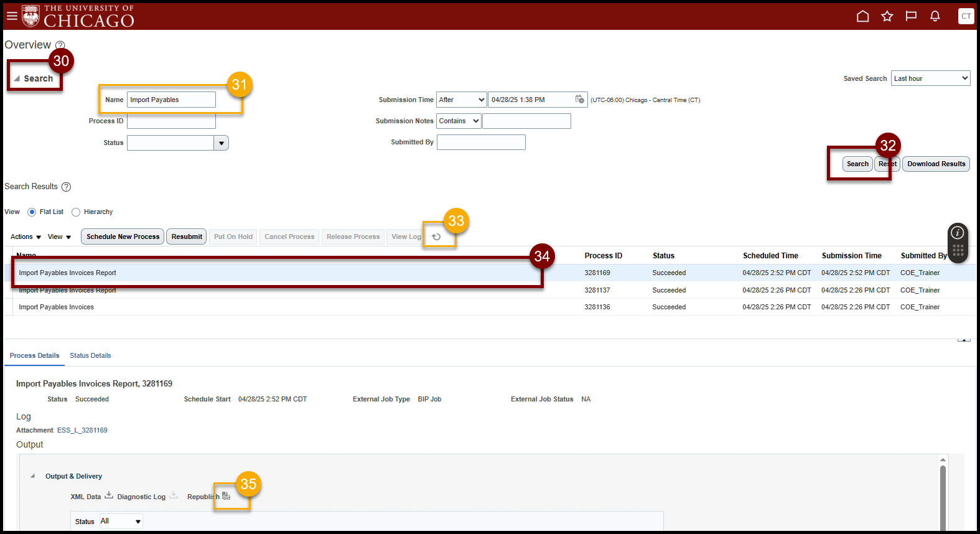The image size is (980, 534).
Task: Open the Saved Search dropdown
Action: (x=930, y=78)
